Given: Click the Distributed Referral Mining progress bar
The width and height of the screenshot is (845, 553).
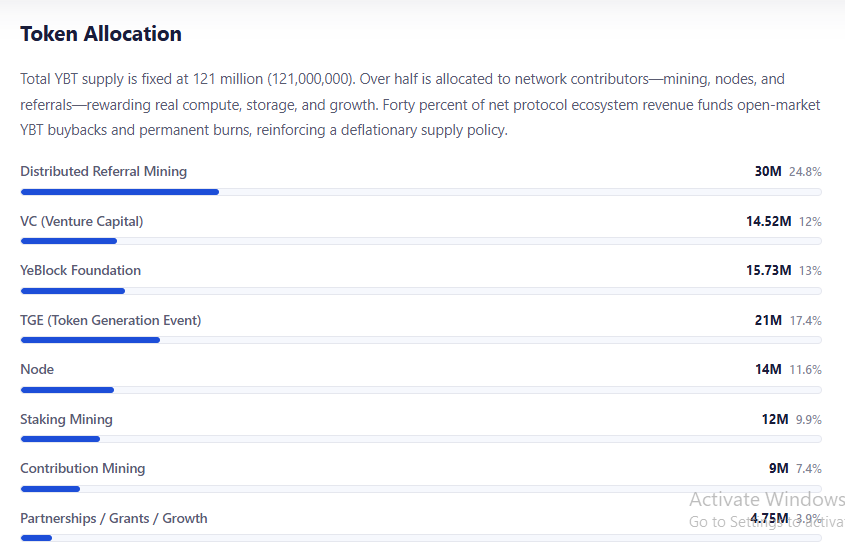Looking at the screenshot, I should tap(421, 192).
